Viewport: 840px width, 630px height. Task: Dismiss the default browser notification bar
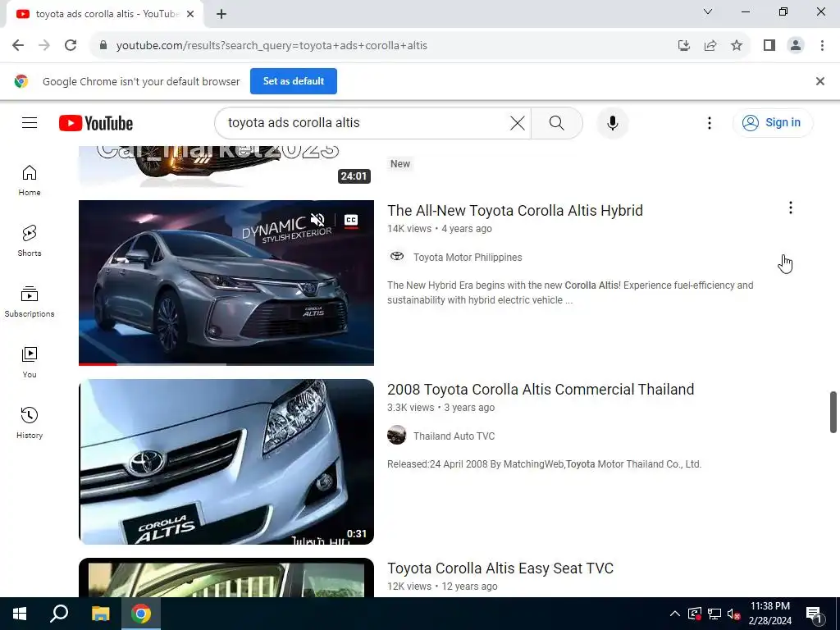[819, 81]
